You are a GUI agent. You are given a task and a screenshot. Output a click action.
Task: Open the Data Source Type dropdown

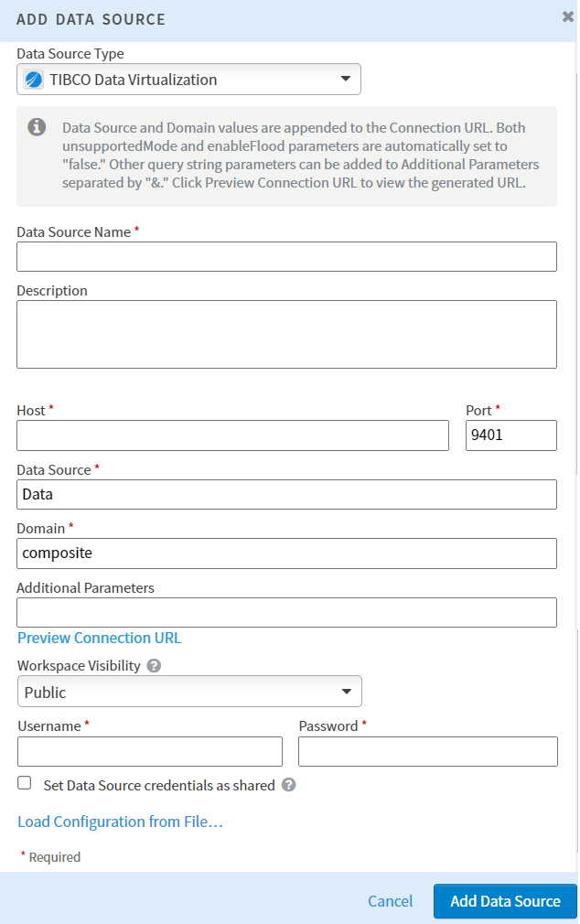pos(346,79)
